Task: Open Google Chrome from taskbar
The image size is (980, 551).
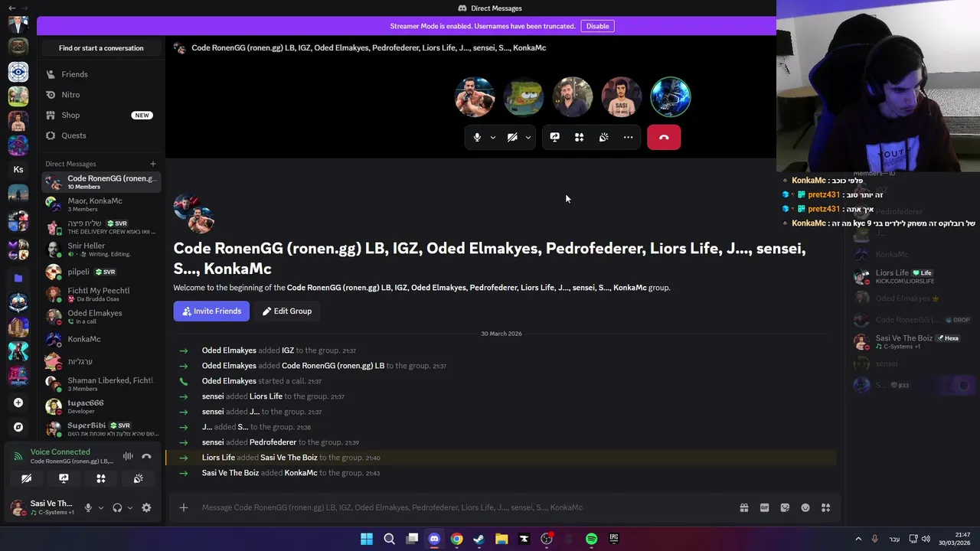Action: (x=456, y=539)
